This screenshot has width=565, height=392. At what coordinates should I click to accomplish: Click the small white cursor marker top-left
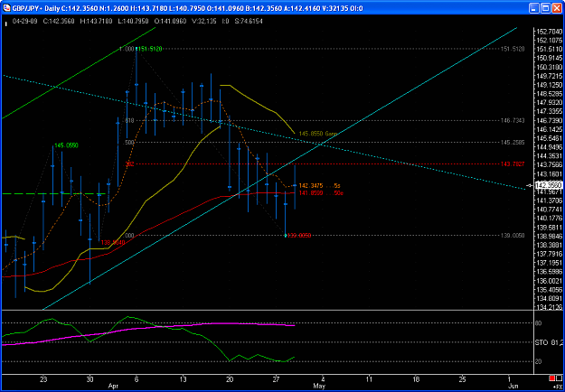point(5,24)
